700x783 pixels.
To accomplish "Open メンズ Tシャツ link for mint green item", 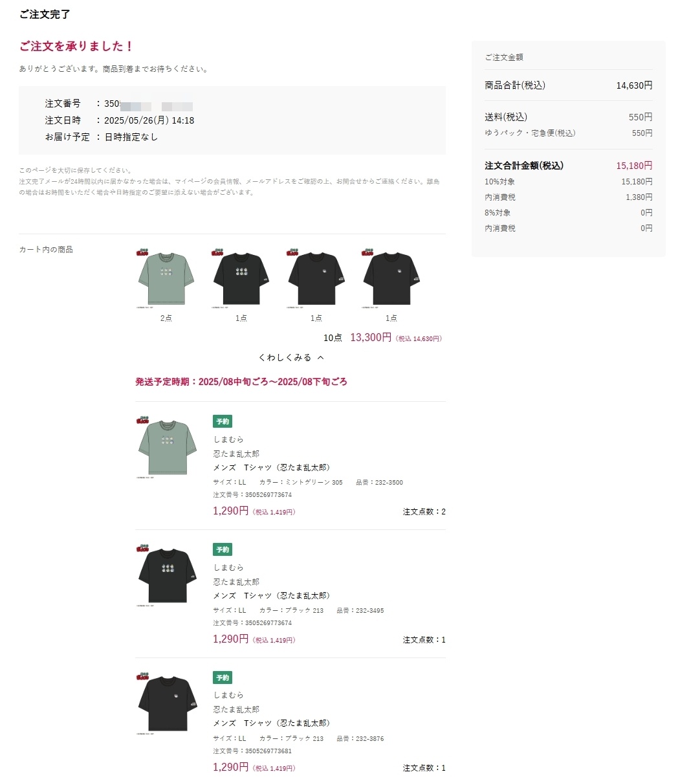I will click(x=272, y=467).
